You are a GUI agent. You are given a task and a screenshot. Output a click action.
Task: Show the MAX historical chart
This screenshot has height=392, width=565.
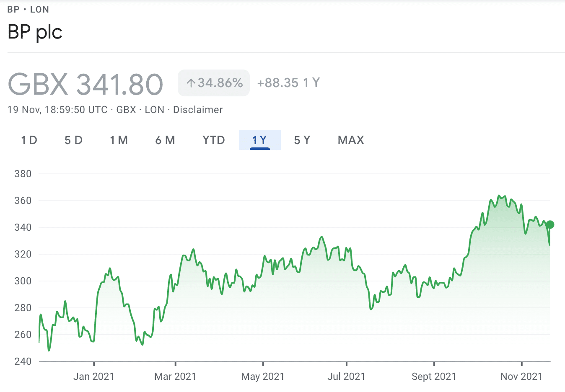coord(350,140)
